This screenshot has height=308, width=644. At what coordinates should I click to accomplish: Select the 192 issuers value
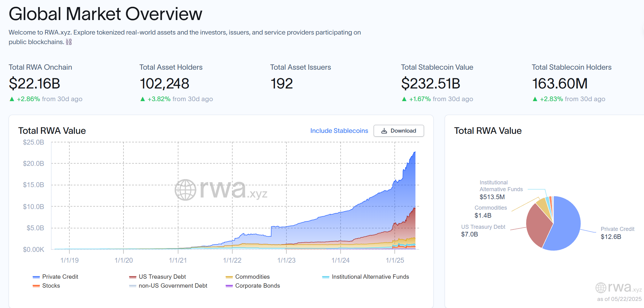coord(281,84)
